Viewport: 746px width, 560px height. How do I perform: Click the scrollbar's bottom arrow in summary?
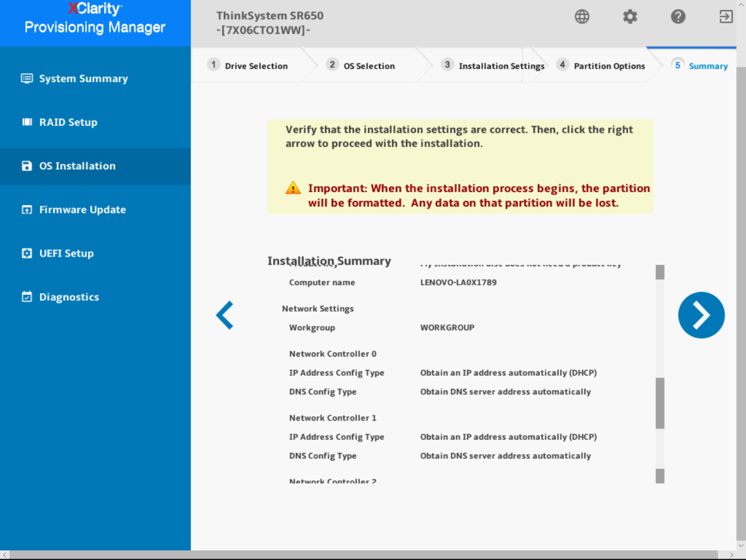pyautogui.click(x=660, y=476)
